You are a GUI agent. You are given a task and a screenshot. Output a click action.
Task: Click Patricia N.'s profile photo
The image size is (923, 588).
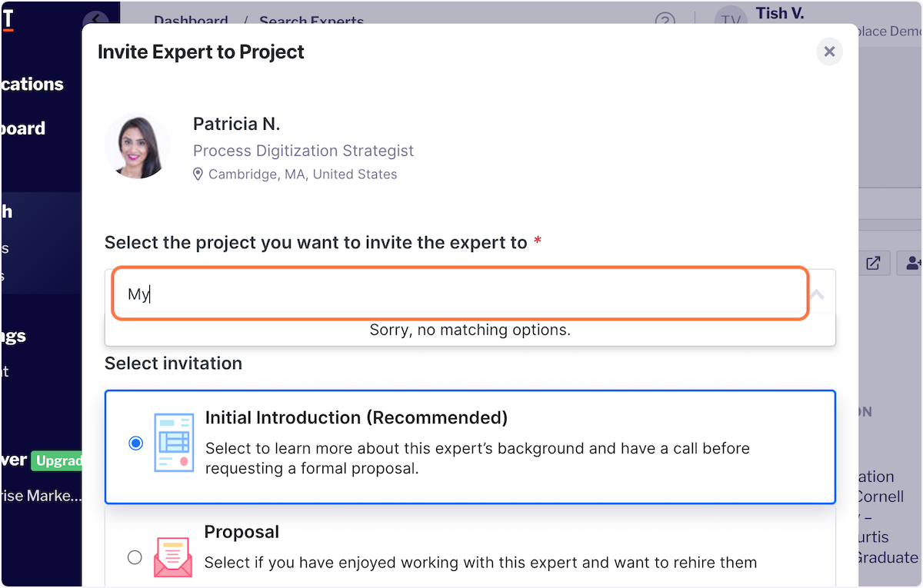coord(137,146)
